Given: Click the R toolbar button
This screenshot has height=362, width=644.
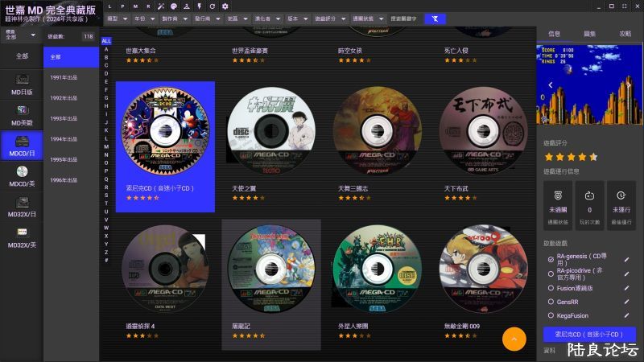Looking at the screenshot, I should click(148, 6).
